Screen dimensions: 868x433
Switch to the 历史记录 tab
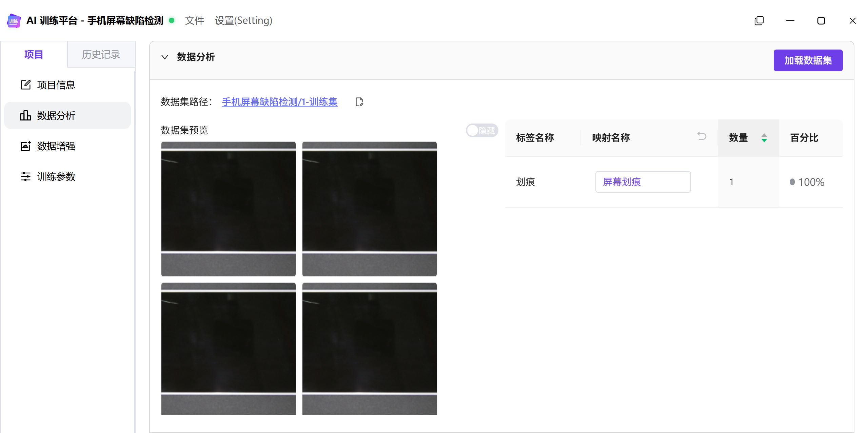click(101, 55)
